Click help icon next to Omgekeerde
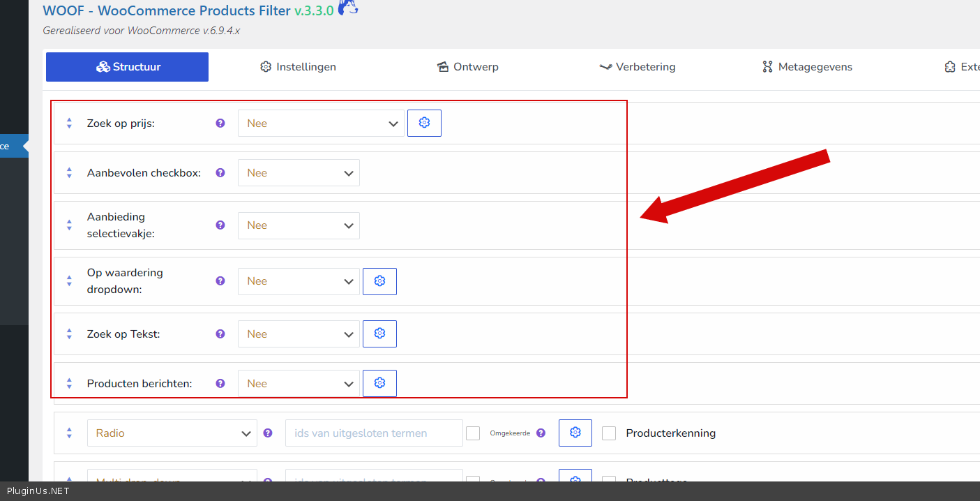 tap(541, 433)
